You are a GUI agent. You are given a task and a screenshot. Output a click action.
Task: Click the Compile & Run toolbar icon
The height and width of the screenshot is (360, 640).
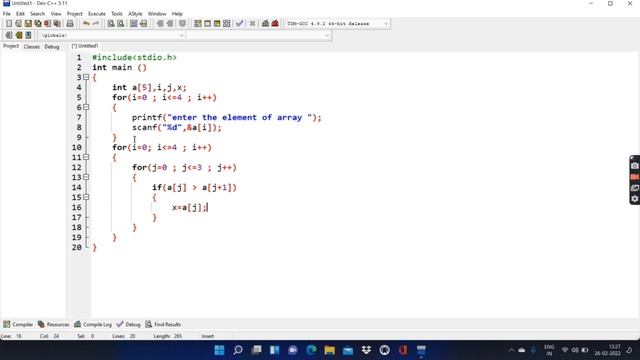[x=217, y=24]
